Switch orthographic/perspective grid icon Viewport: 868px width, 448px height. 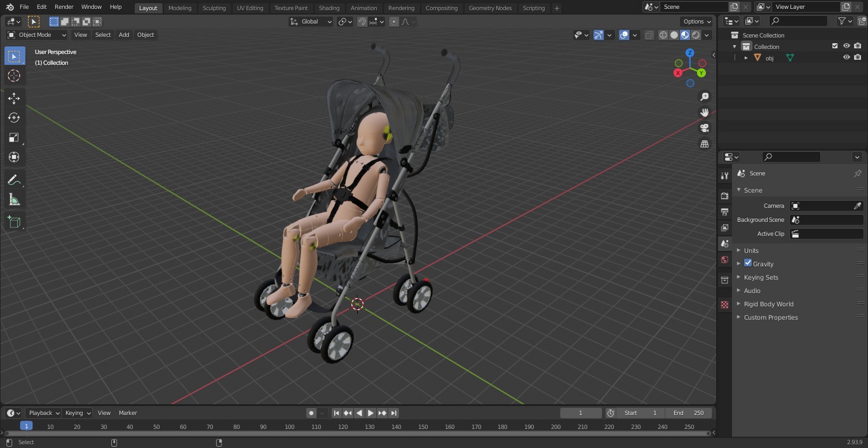pyautogui.click(x=704, y=144)
